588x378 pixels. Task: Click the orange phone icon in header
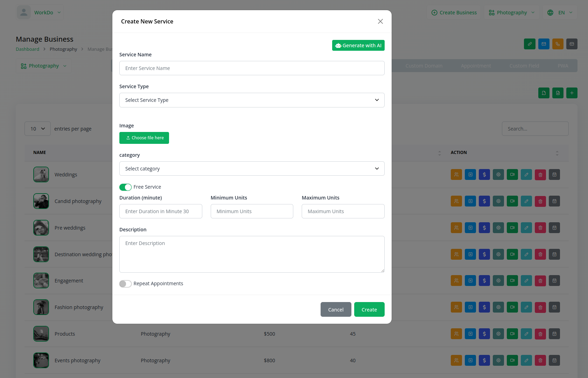(558, 44)
